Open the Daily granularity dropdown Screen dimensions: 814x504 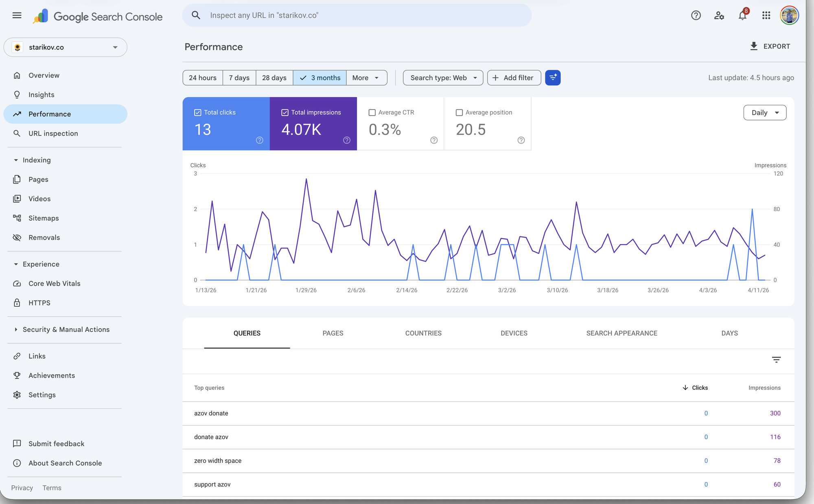(x=765, y=113)
